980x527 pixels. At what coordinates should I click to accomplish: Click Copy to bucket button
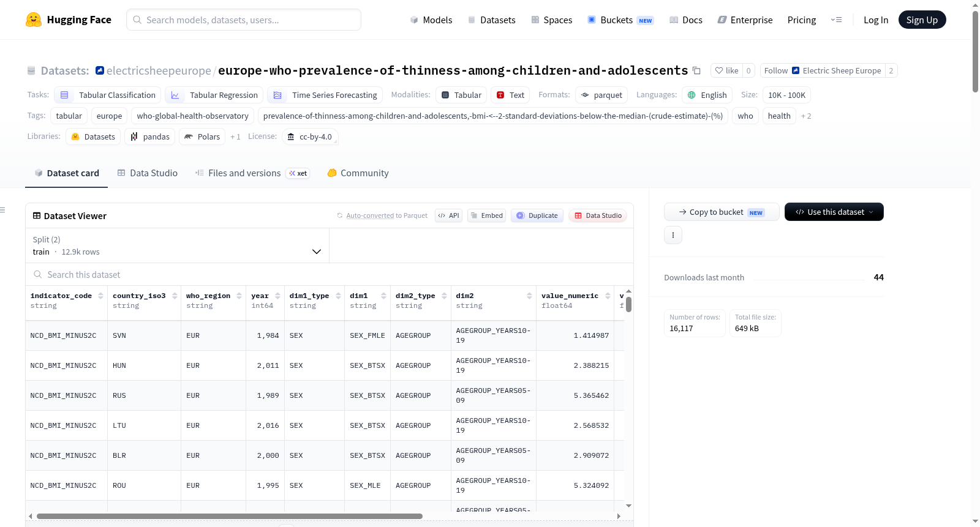coord(722,212)
